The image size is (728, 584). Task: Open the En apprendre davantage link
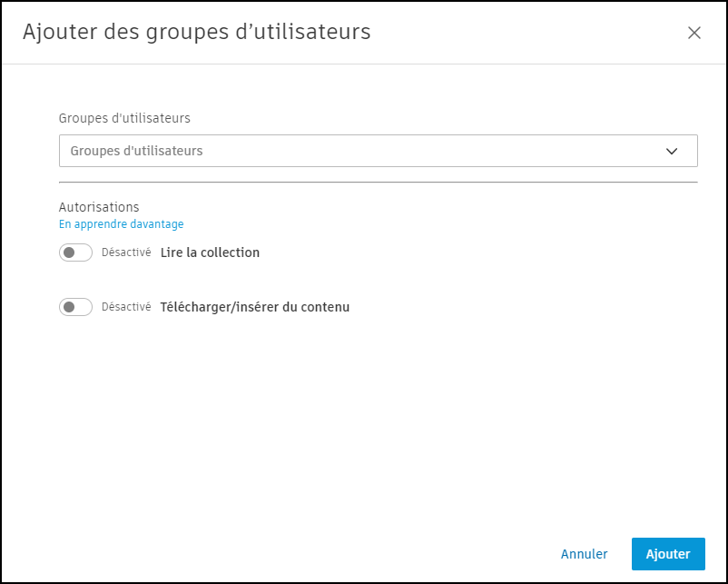click(x=121, y=223)
